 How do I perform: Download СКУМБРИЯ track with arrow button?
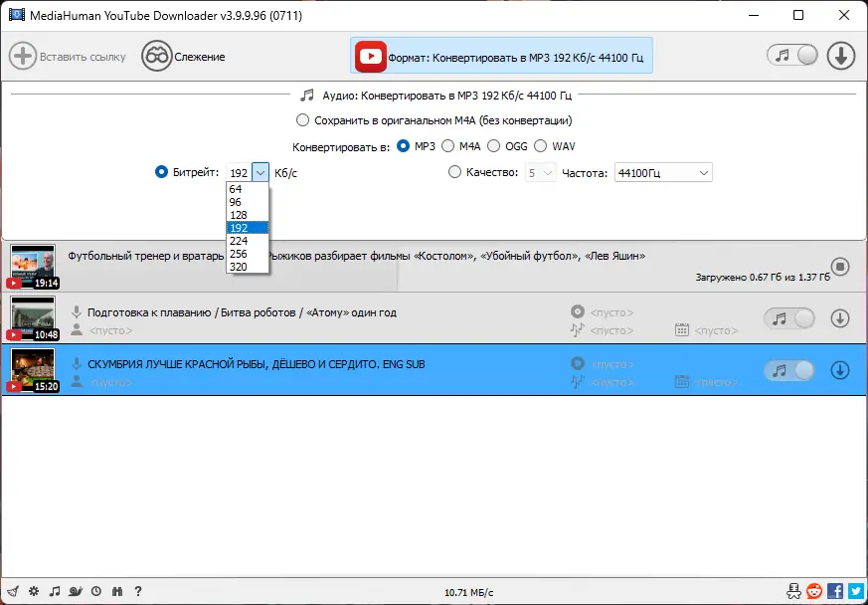[x=840, y=370]
